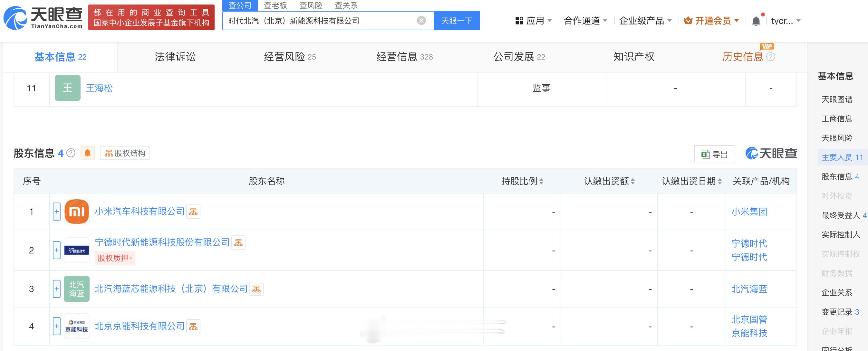Click the 王海松 avatar tile
Image resolution: width=868 pixels, height=351 pixels.
pyautogui.click(x=67, y=88)
